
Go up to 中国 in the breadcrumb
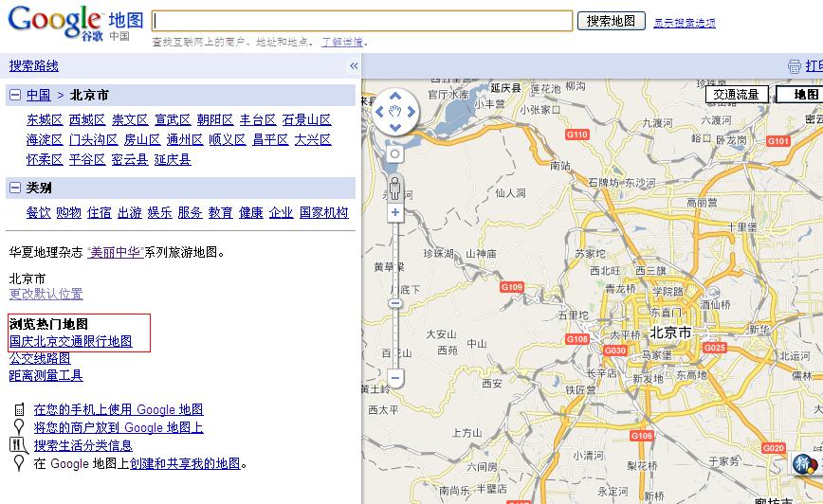tap(38, 95)
